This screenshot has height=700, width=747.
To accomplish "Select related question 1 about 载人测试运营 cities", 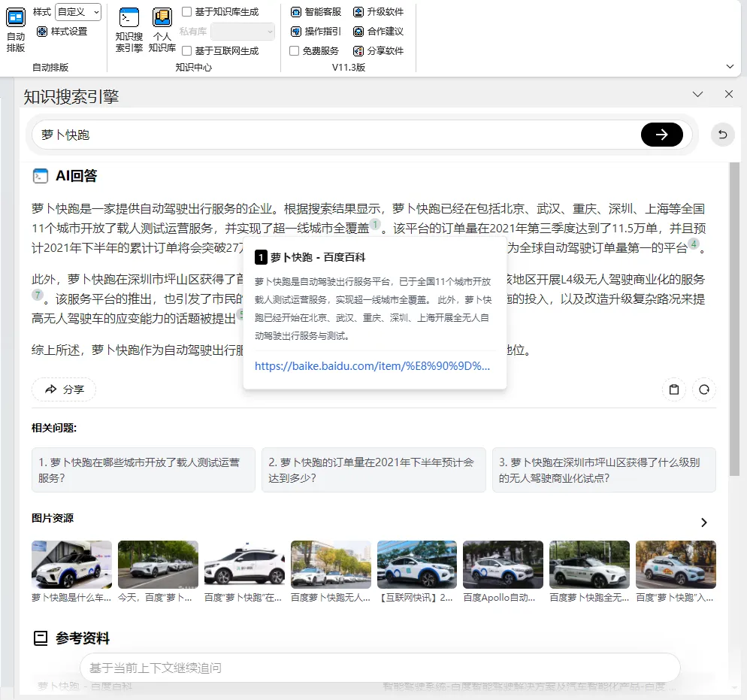I will 144,470.
